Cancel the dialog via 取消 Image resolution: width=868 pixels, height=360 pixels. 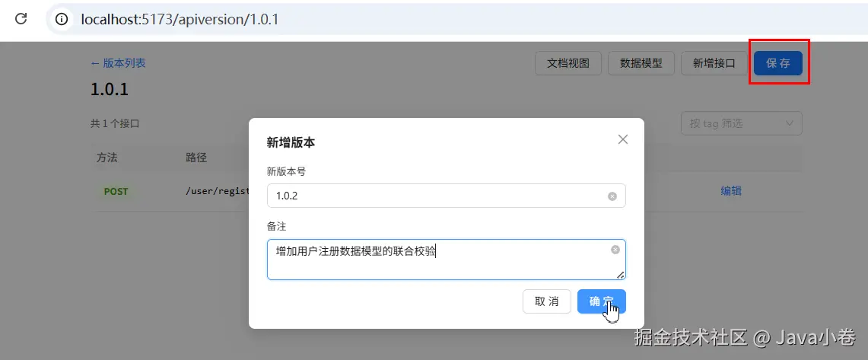point(546,301)
